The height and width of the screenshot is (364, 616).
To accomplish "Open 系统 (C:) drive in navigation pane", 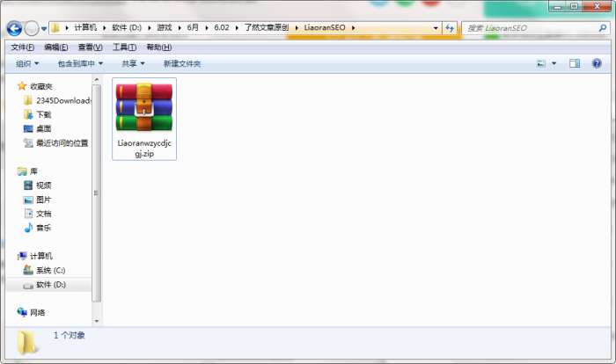I will click(51, 270).
